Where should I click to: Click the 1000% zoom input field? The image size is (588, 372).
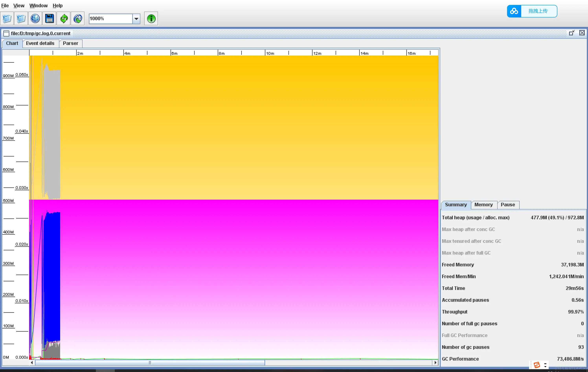(110, 18)
